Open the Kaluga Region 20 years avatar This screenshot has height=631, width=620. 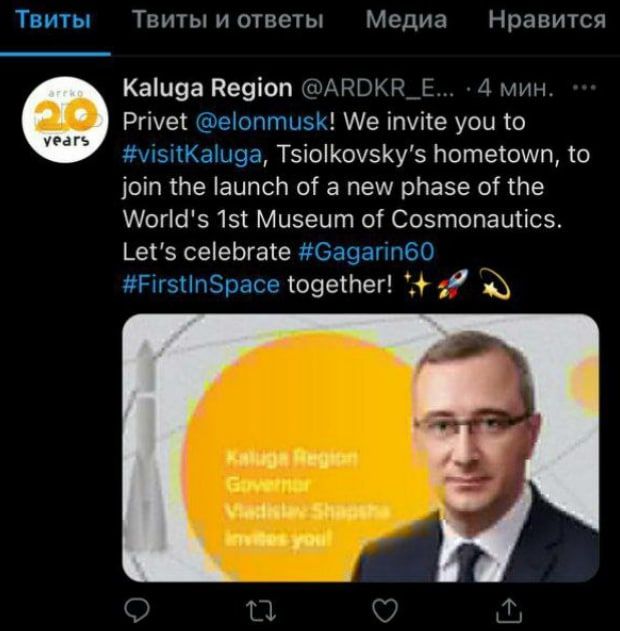(x=65, y=120)
